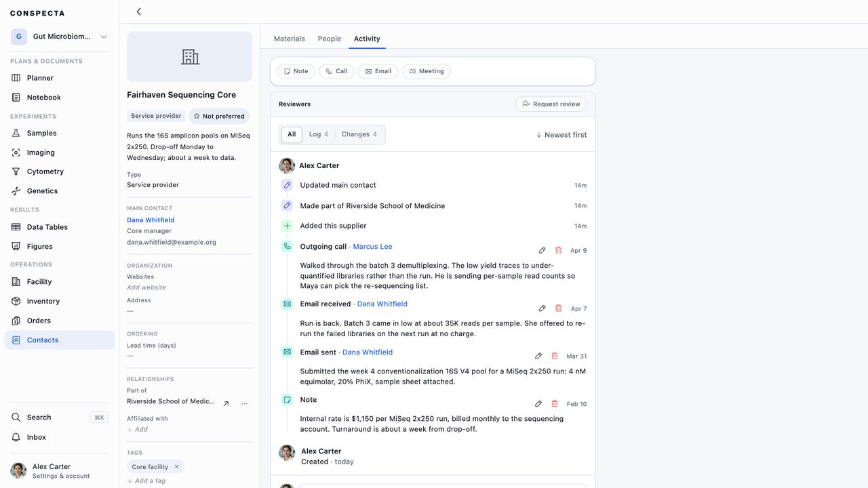The image size is (868, 488).
Task: Open Inventory
Action: tap(60, 301)
